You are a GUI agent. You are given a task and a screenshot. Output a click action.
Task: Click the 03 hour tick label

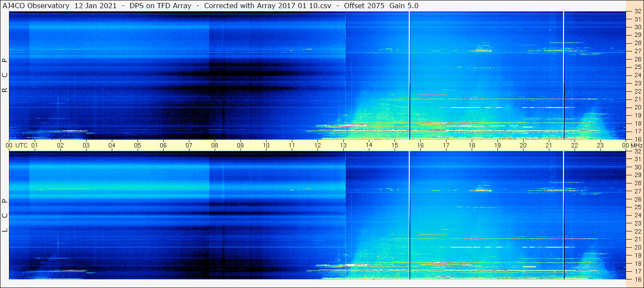tap(86, 145)
